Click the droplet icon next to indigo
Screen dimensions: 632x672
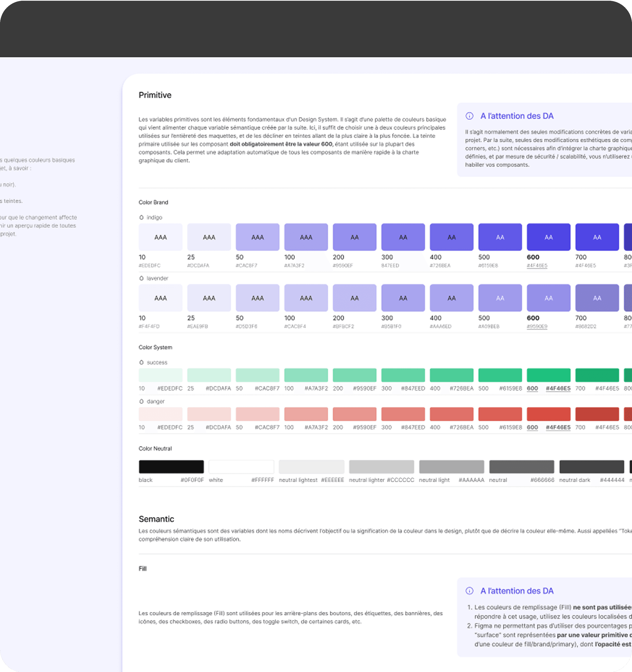tap(142, 217)
